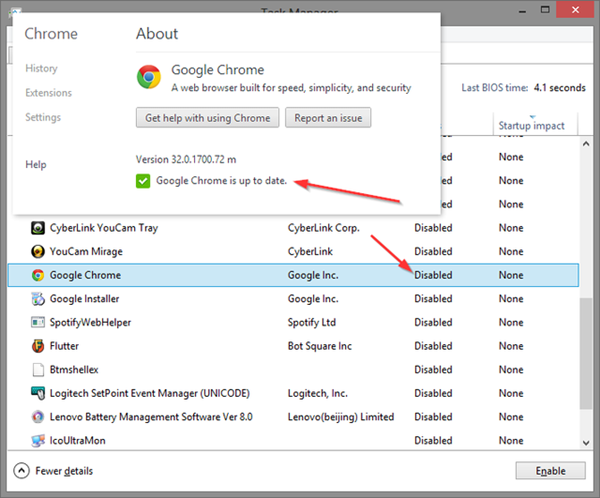Viewport: 600px width, 498px height.
Task: Select Logitech SetPoint Event Manager (UNICODE) name
Action: (x=150, y=394)
